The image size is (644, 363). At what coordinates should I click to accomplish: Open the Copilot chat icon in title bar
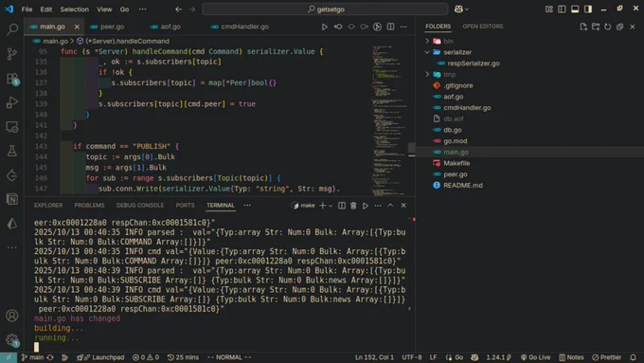[x=458, y=9]
